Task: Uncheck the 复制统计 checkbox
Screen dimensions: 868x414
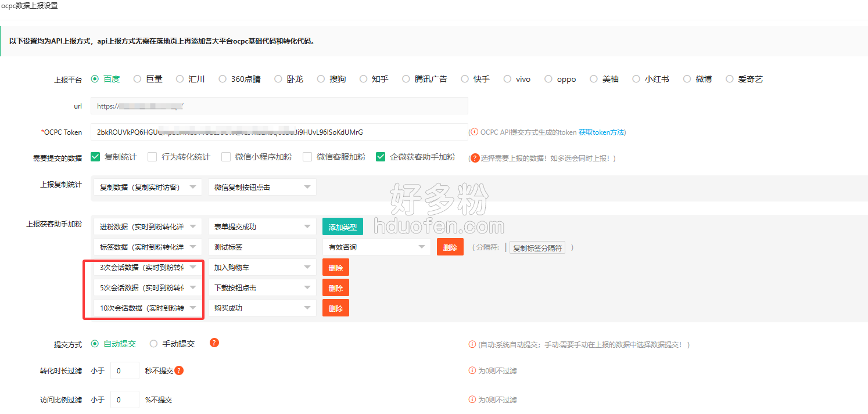Action: tap(96, 157)
